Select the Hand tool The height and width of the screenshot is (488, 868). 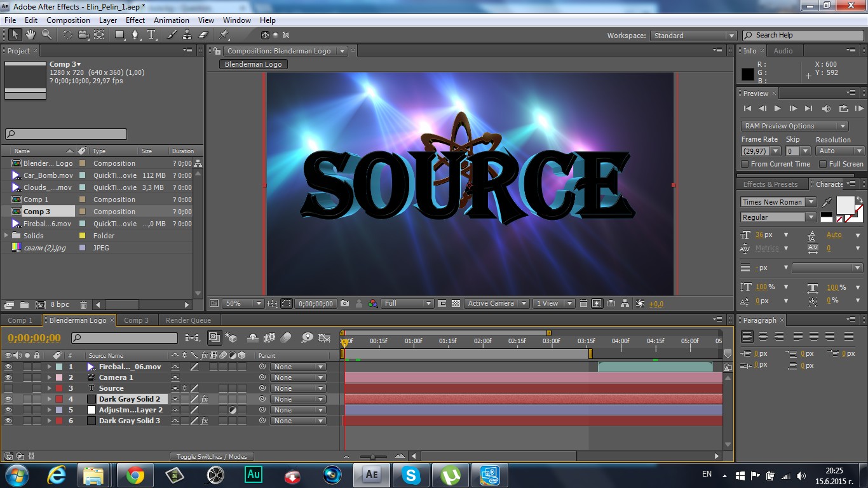[31, 35]
